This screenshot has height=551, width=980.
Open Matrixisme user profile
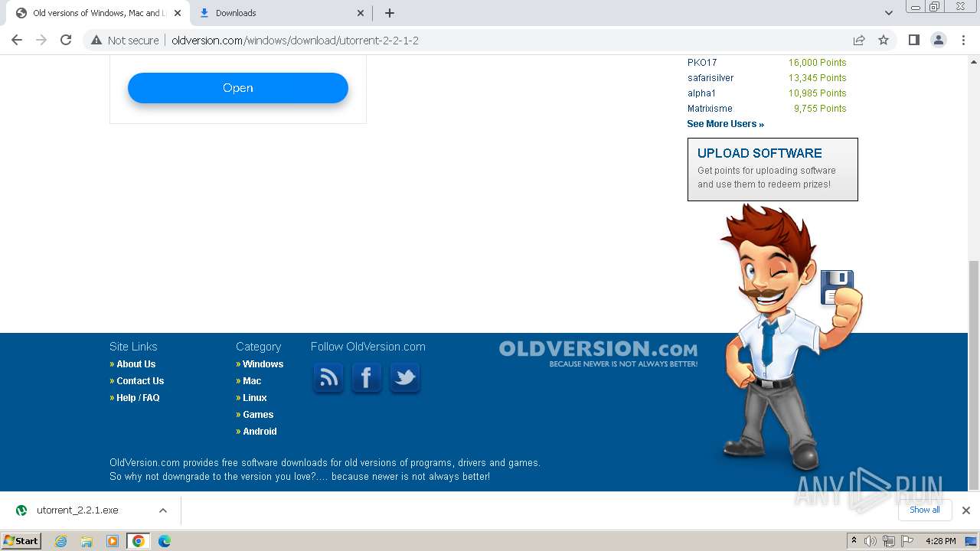click(710, 109)
